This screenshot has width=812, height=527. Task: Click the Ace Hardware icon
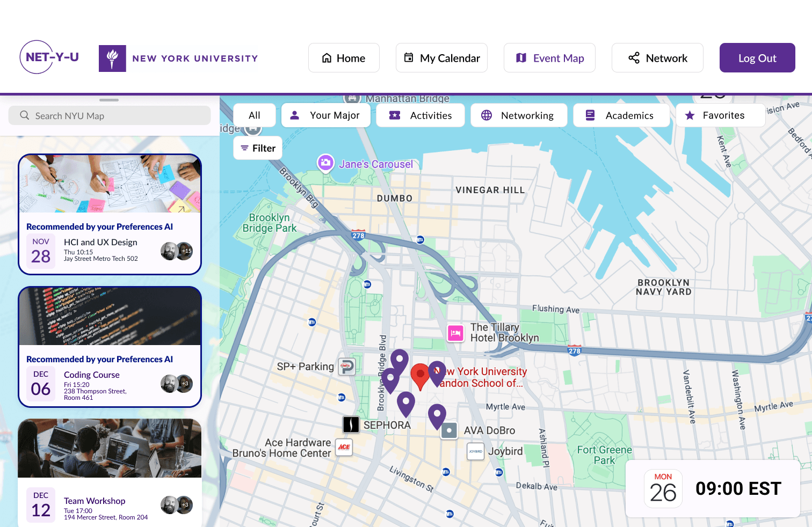point(344,447)
